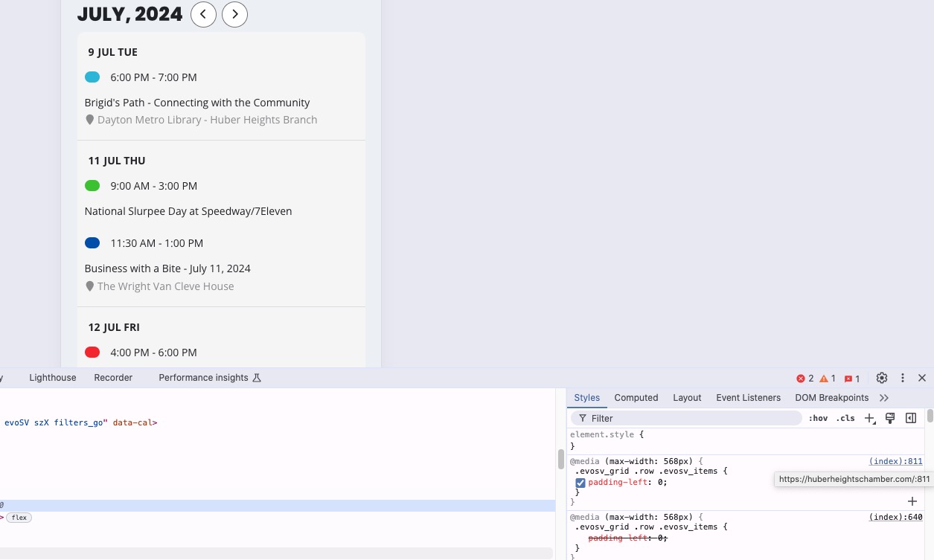Switch to the Styles tab
This screenshot has height=560, width=934.
click(587, 398)
